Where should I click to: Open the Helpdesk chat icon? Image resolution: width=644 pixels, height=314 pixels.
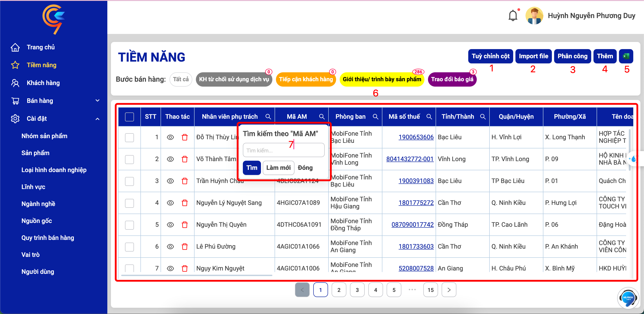pyautogui.click(x=628, y=297)
